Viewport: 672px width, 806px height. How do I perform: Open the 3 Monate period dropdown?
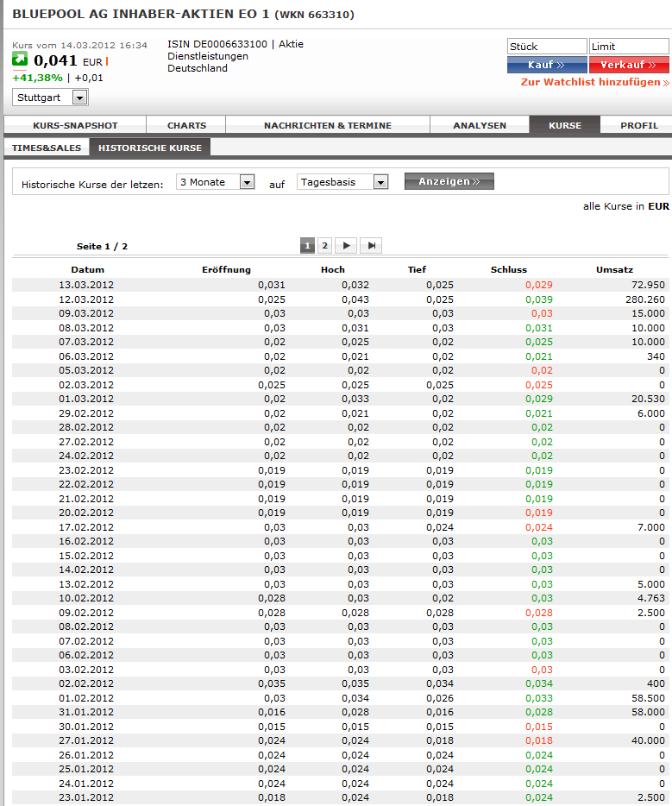point(216,182)
